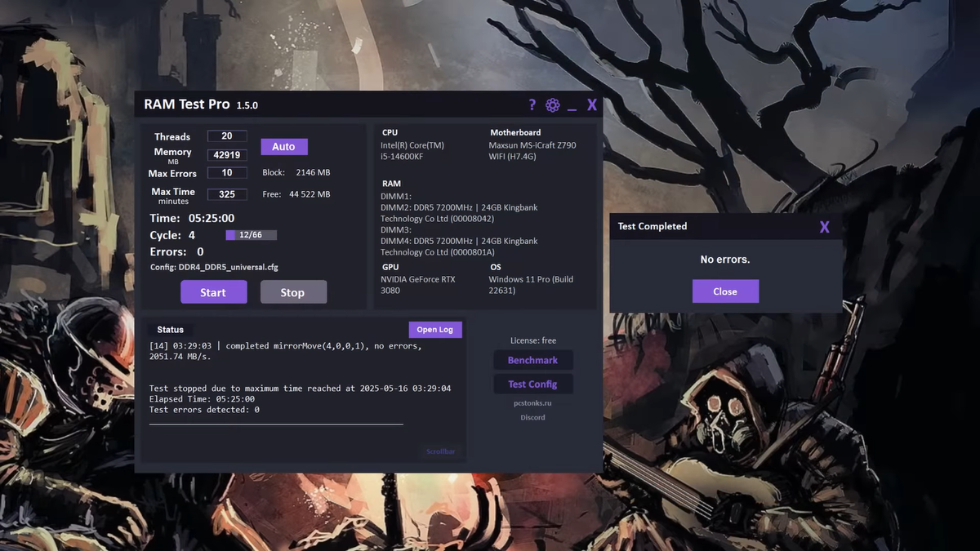This screenshot has width=980, height=551.
Task: Edit the Max Errors field value 10
Action: (x=227, y=173)
